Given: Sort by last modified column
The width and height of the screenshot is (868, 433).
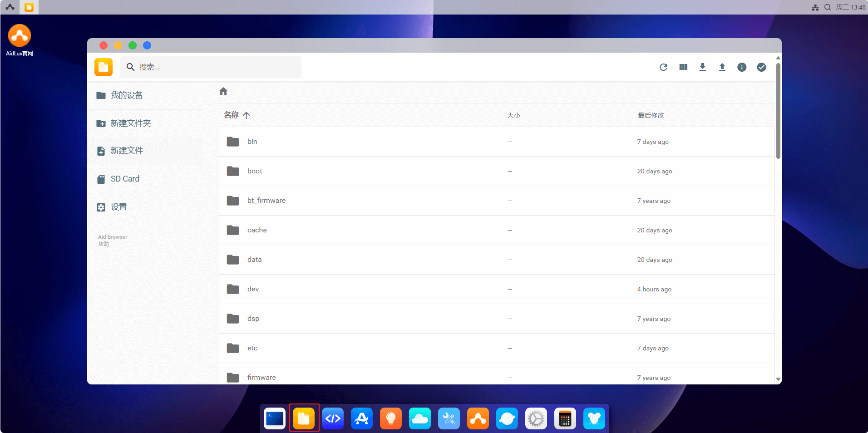Looking at the screenshot, I should click(651, 115).
